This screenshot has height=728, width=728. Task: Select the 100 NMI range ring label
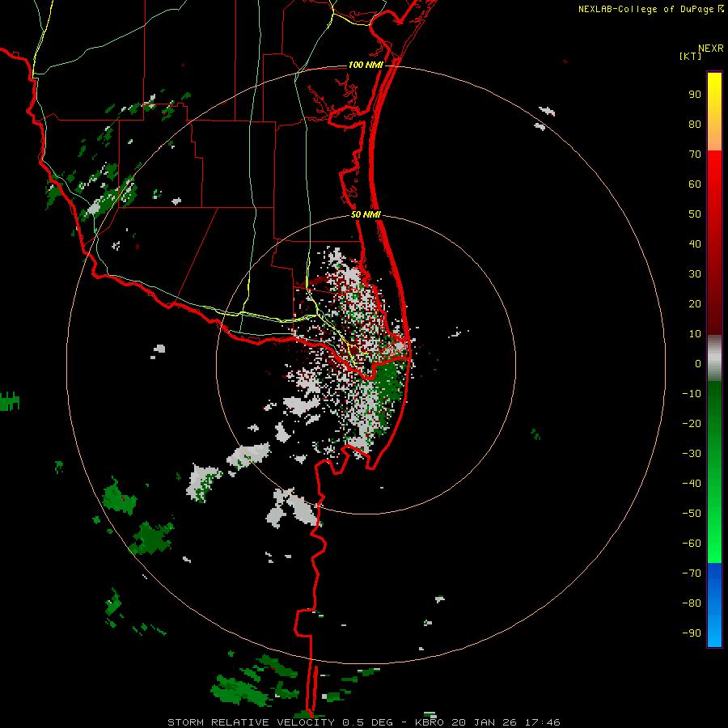click(x=366, y=65)
